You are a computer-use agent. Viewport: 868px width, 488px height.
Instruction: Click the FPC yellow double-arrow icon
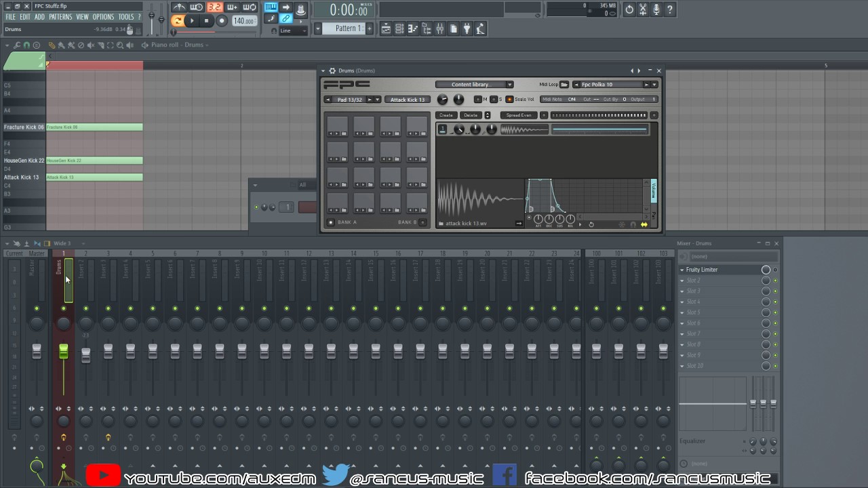pyautogui.click(x=644, y=224)
